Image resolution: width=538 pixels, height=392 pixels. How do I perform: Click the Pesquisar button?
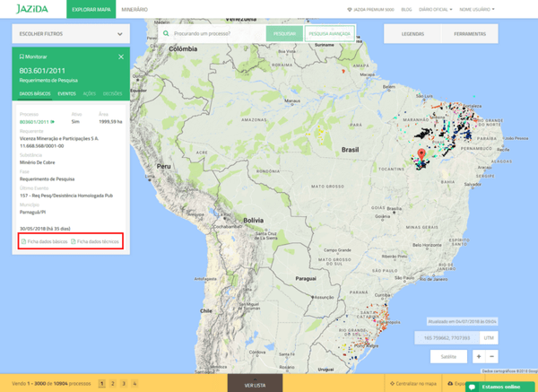point(284,33)
